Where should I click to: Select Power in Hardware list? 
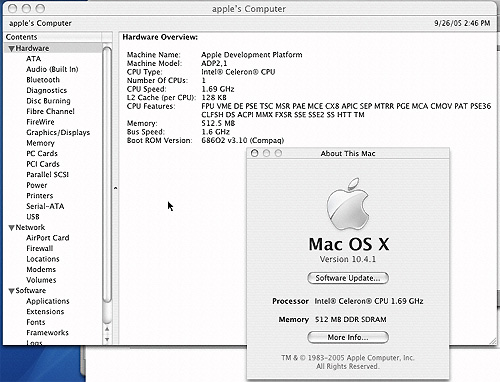(37, 185)
